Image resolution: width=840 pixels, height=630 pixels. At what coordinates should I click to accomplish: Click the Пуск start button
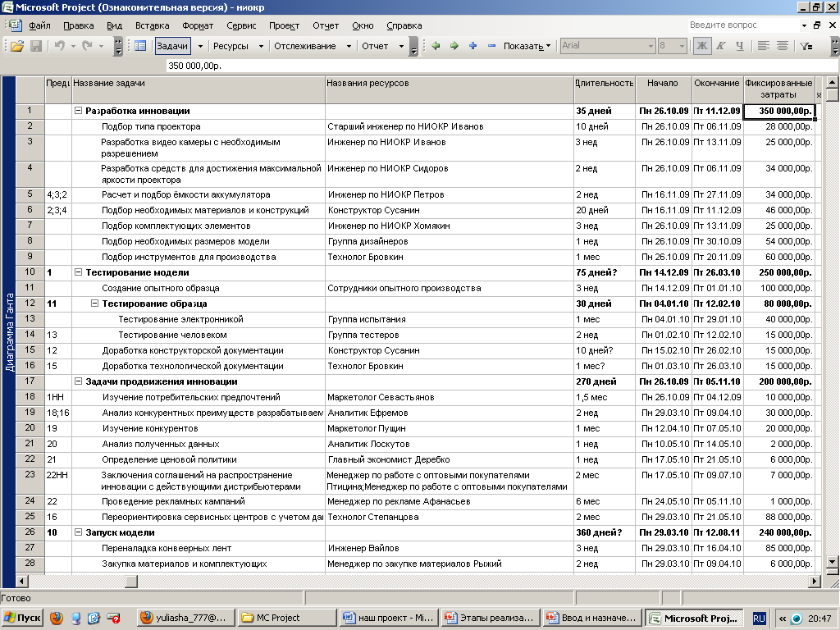click(x=22, y=619)
